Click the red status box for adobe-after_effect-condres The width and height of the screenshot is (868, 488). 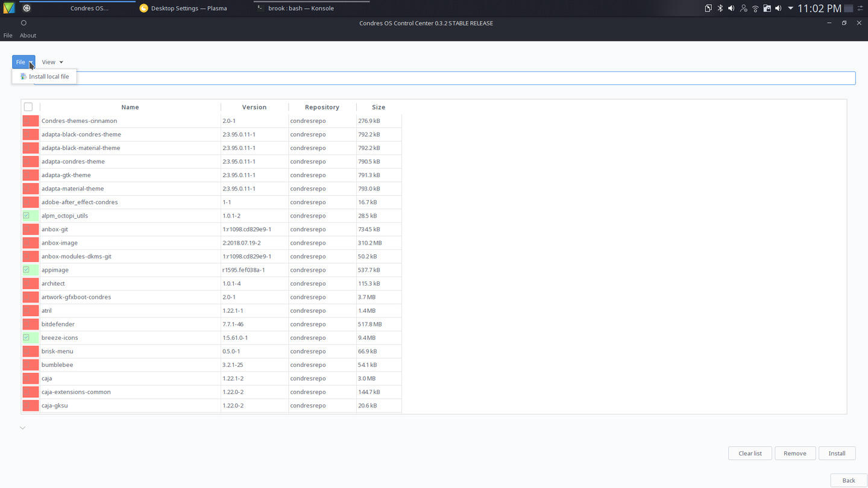[31, 202]
